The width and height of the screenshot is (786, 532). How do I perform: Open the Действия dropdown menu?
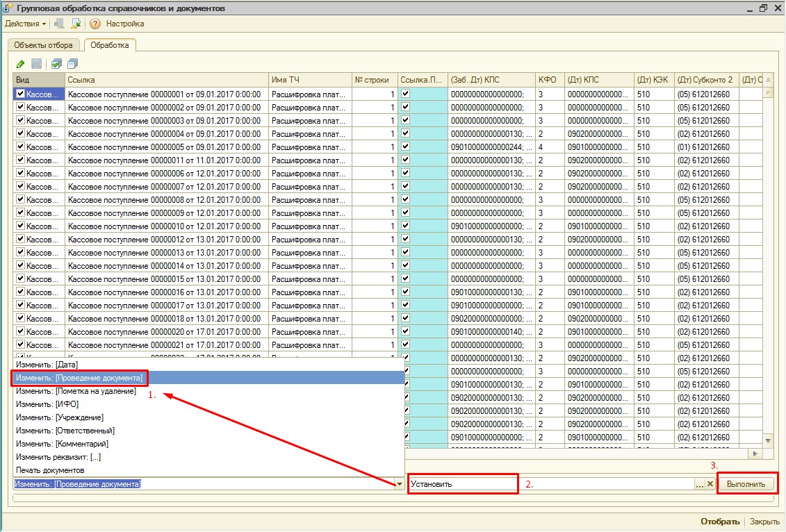26,24
